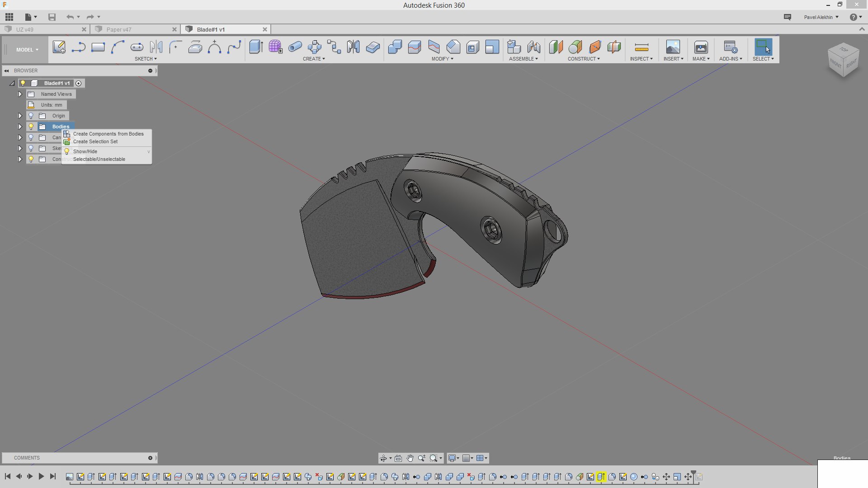Select the Create Sketch tool
Screen dimensions: 868x488
click(59, 47)
